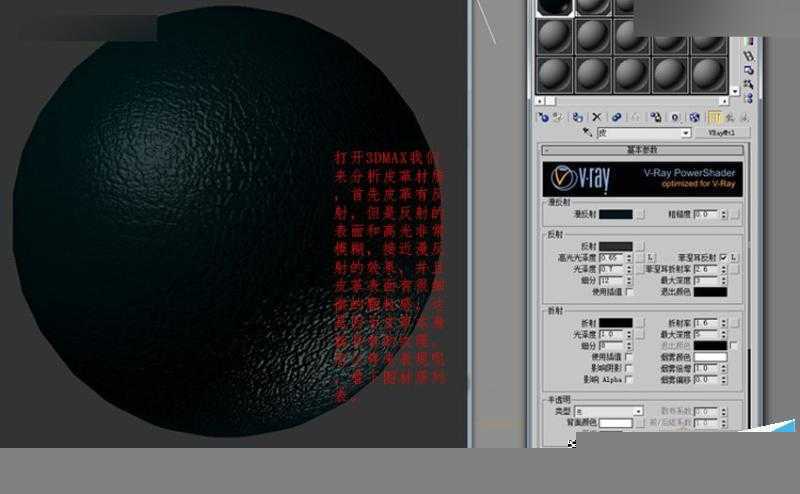Click map button beside 折射率 value

point(735,323)
